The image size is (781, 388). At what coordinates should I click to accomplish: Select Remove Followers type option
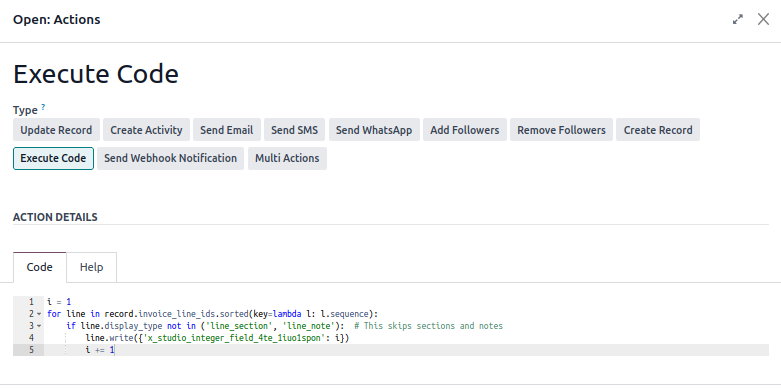(x=561, y=130)
